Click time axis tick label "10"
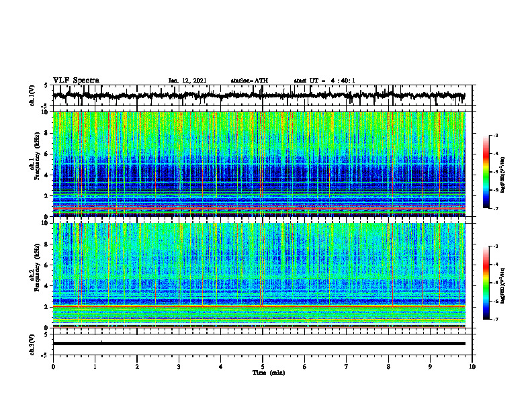 (x=472, y=367)
